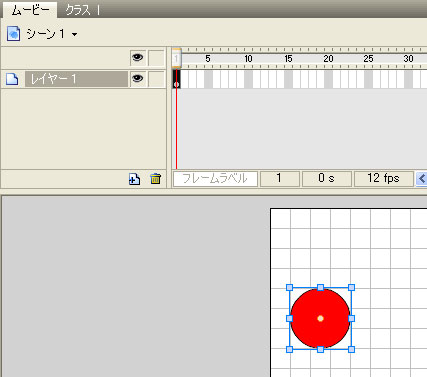427x377 pixels.
Task: Click the フレームラベル input field
Action: click(215, 179)
